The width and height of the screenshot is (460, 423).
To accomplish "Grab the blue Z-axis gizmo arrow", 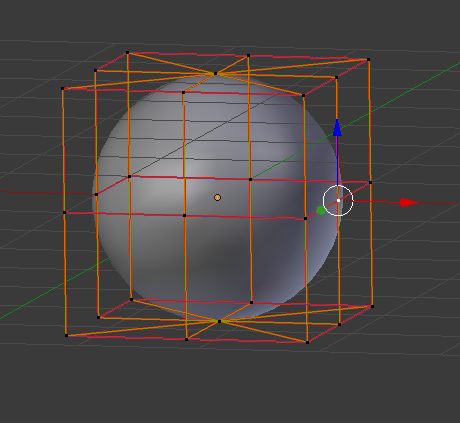I will point(337,128).
